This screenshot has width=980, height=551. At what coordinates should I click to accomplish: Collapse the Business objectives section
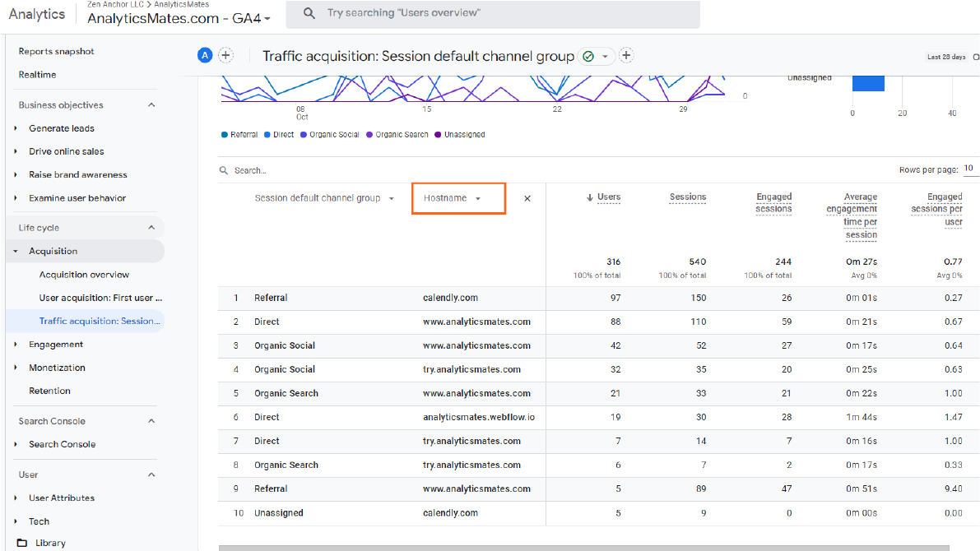[151, 105]
